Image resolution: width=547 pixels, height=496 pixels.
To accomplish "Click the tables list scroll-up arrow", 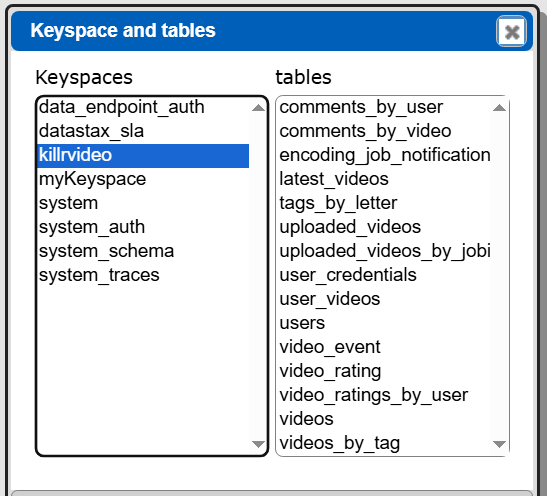I will [x=499, y=107].
